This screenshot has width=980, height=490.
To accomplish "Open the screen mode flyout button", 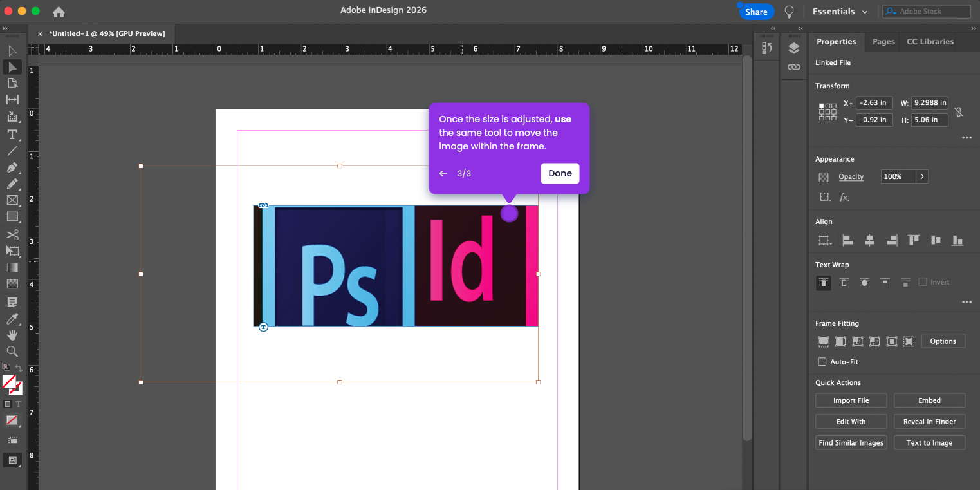I will [x=12, y=460].
